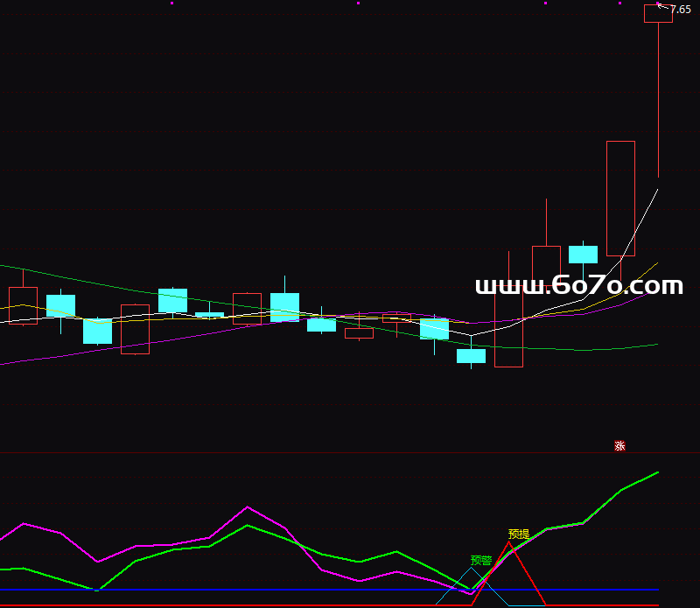Select the cyan candle right of the gray candle
The height and width of the screenshot is (608, 700).
coord(583,255)
